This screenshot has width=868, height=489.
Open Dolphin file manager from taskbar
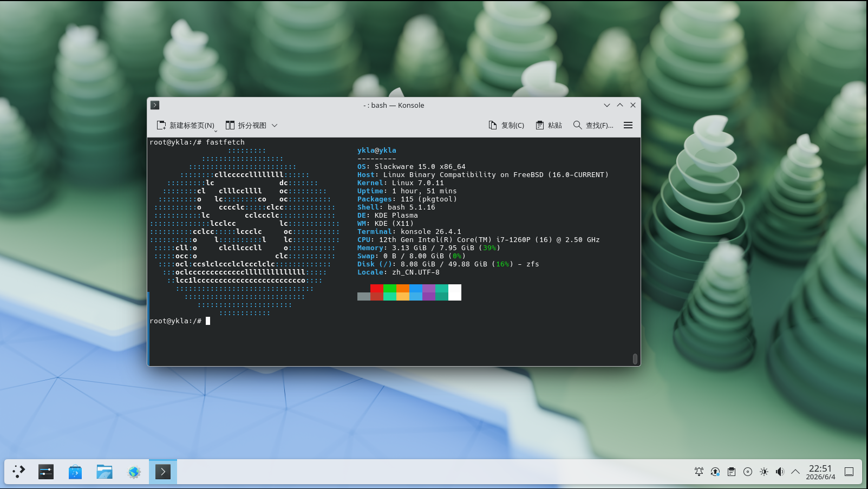point(105,472)
